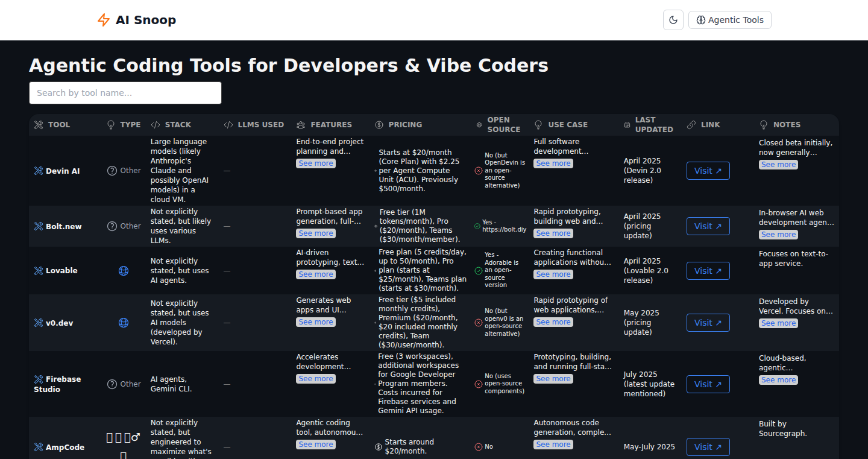
Task: Toggle dark mode with the moon button
Action: (x=673, y=20)
